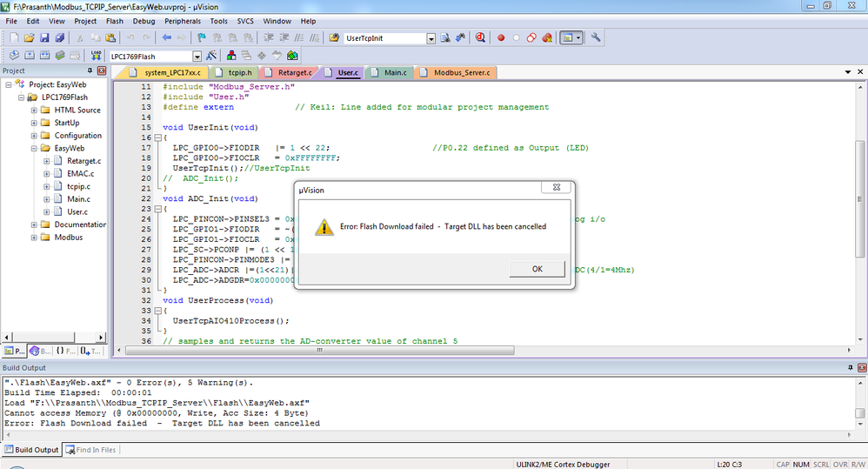Click the Open file folder icon

(30, 37)
